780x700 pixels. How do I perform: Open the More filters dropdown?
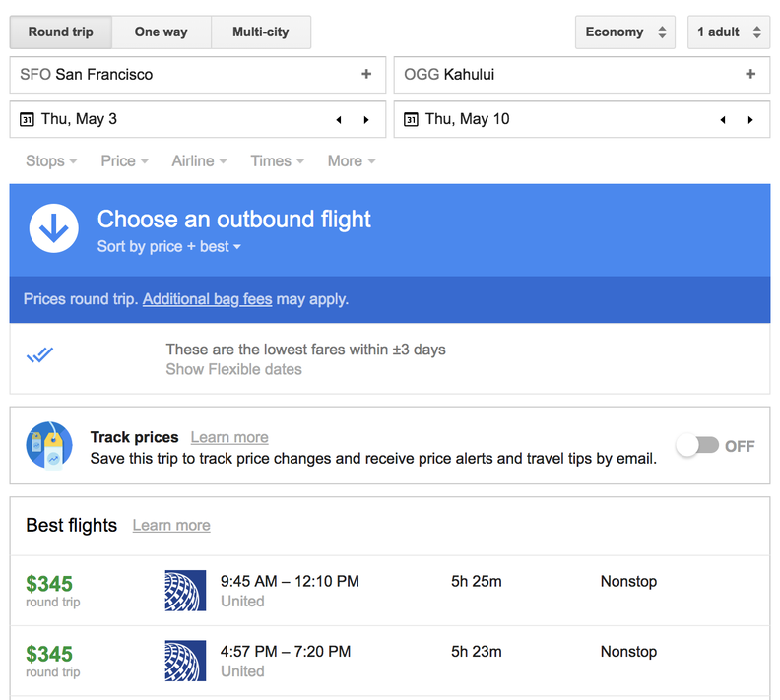coord(352,161)
